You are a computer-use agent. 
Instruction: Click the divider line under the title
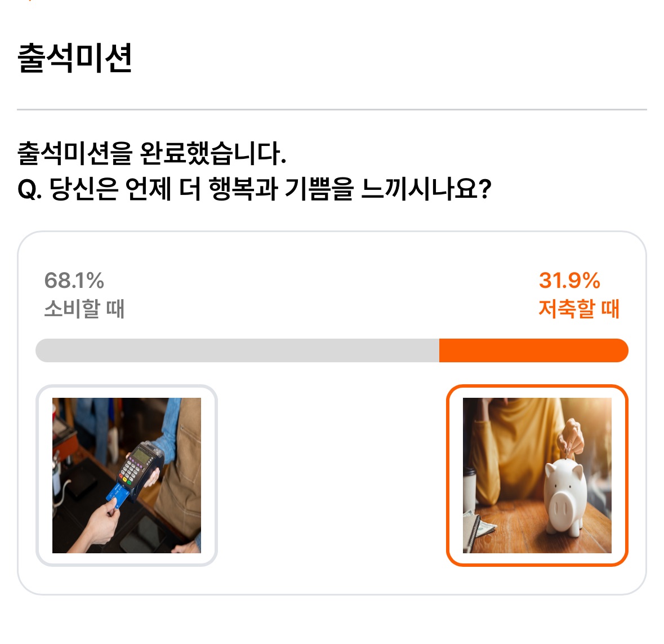(x=332, y=109)
